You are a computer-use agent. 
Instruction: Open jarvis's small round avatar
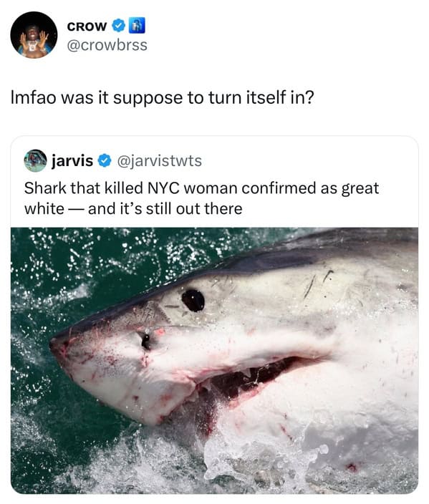[x=35, y=160]
